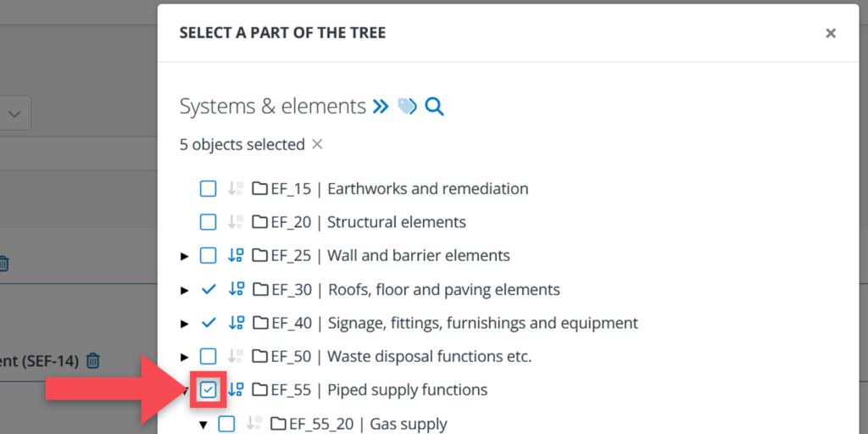Click sort icon beside EF_25 row
868x434 pixels.
(236, 255)
